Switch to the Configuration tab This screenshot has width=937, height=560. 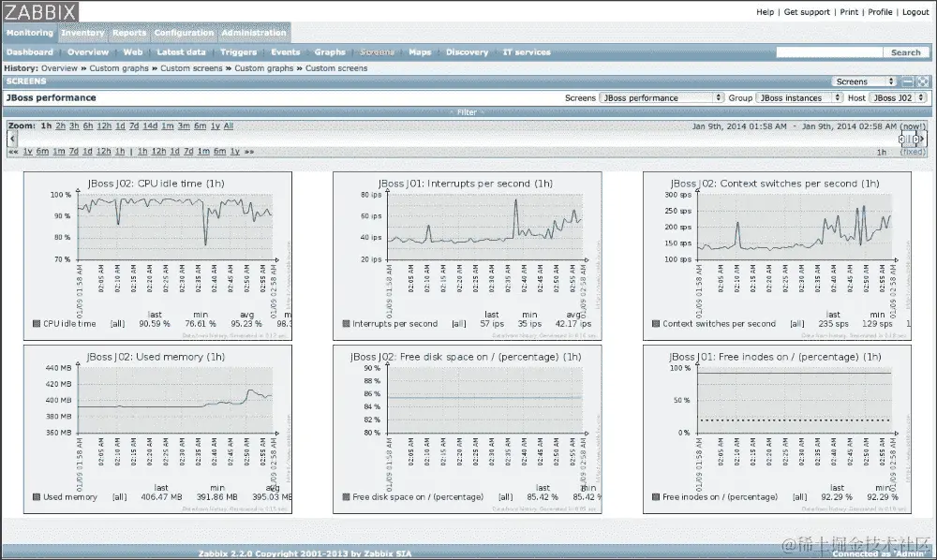[x=184, y=31]
